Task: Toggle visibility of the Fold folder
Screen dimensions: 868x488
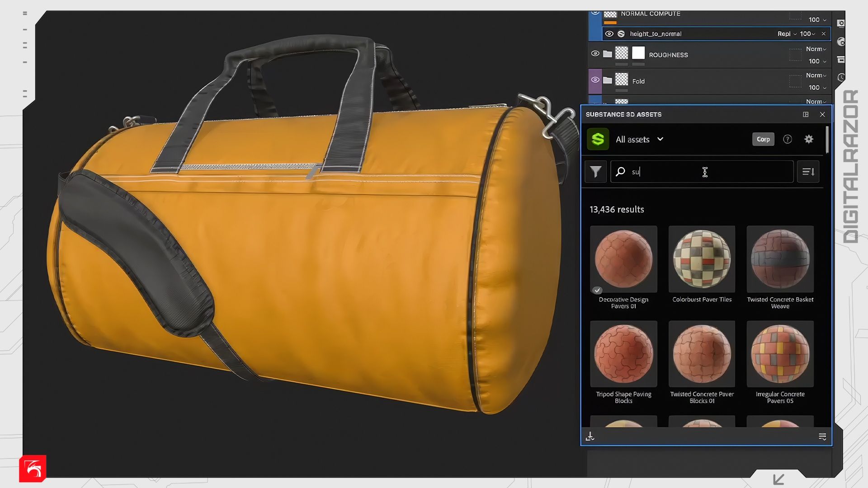Action: pyautogui.click(x=595, y=80)
